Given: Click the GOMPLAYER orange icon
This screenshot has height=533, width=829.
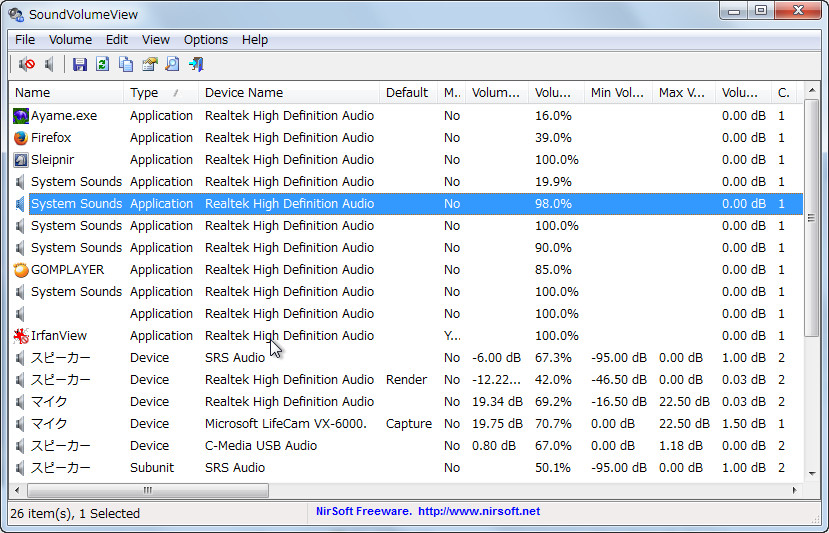Looking at the screenshot, I should (21, 270).
